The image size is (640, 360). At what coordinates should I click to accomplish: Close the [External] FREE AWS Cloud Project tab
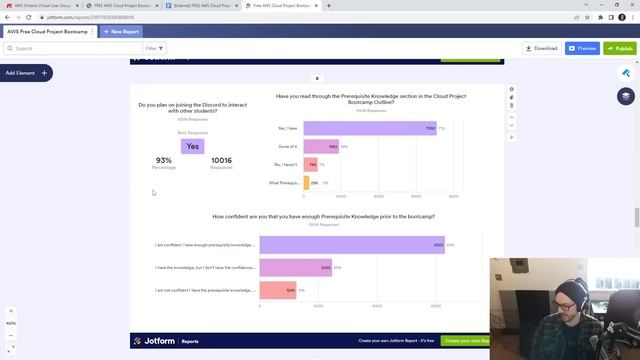(x=236, y=6)
